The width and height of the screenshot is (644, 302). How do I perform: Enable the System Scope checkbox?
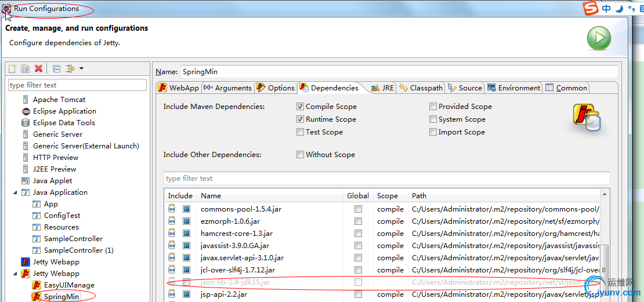pos(433,119)
